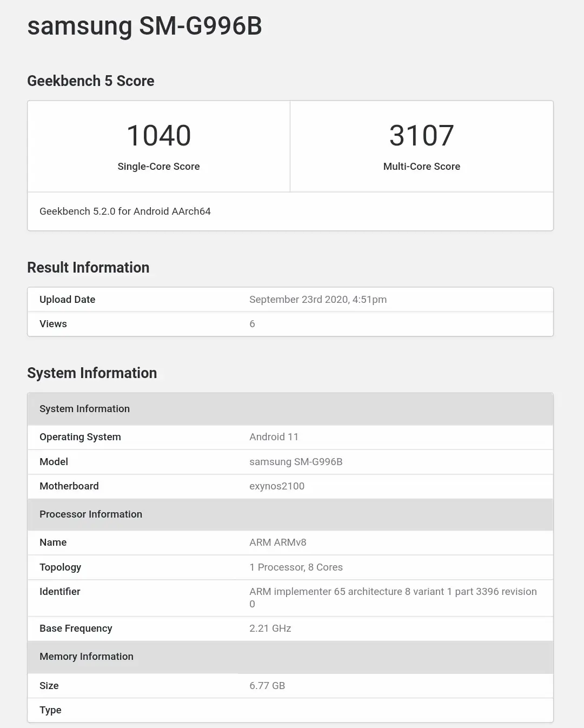Click Geekbench 5.2.0 for Android AArch64 text
Image resolution: width=584 pixels, height=728 pixels.
pyautogui.click(x=125, y=211)
